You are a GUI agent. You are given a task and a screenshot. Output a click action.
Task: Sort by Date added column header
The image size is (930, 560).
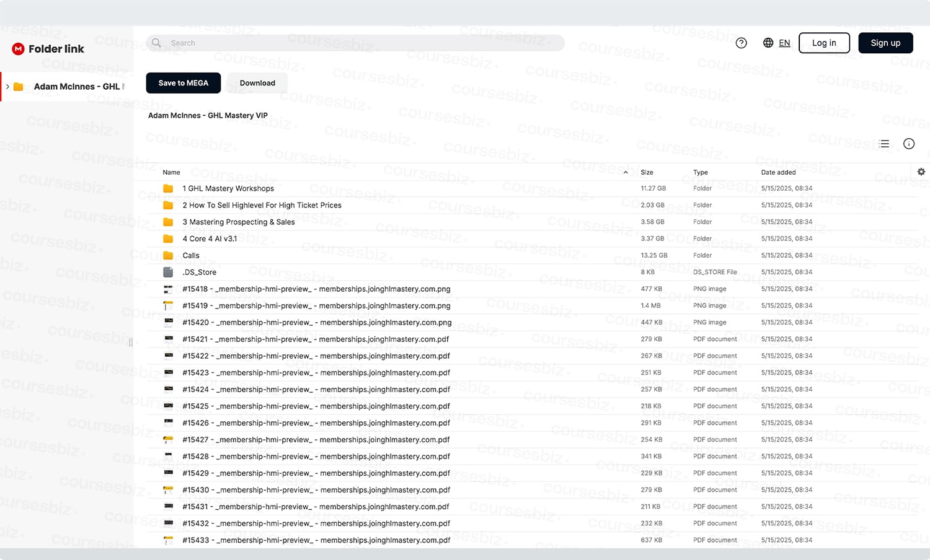point(778,172)
